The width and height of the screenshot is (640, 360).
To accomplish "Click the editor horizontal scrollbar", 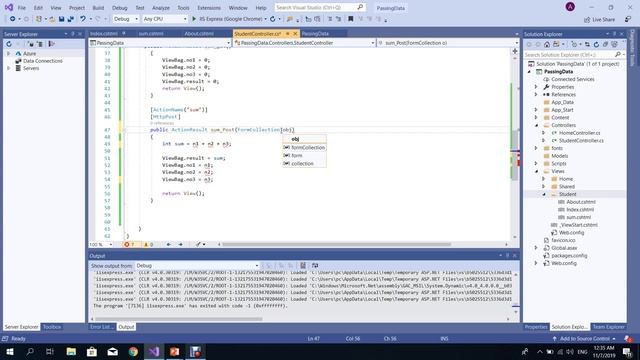I will [x=336, y=244].
